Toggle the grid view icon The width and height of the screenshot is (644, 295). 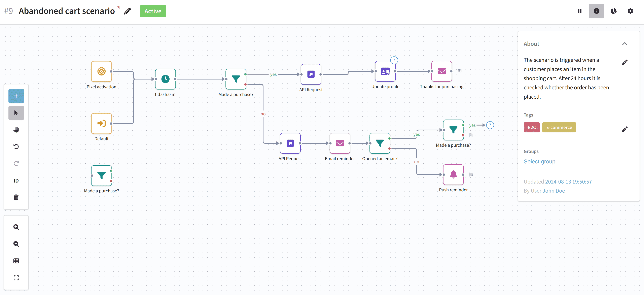point(16,261)
